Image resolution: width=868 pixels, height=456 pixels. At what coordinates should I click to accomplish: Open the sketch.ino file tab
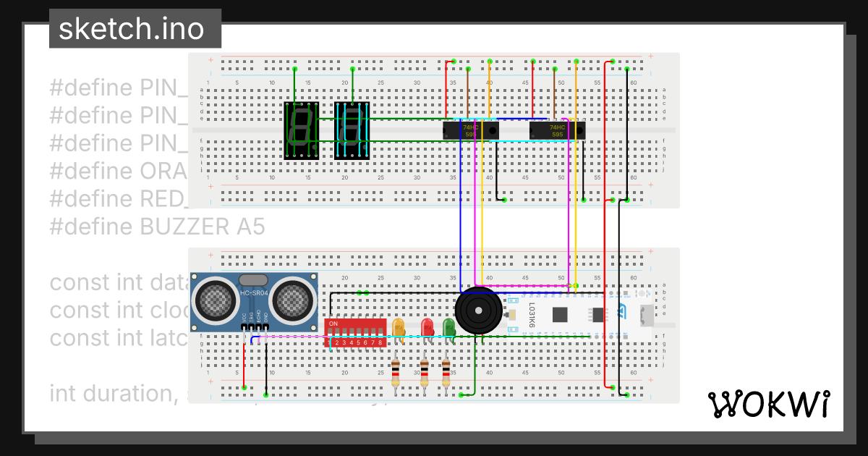click(x=135, y=29)
